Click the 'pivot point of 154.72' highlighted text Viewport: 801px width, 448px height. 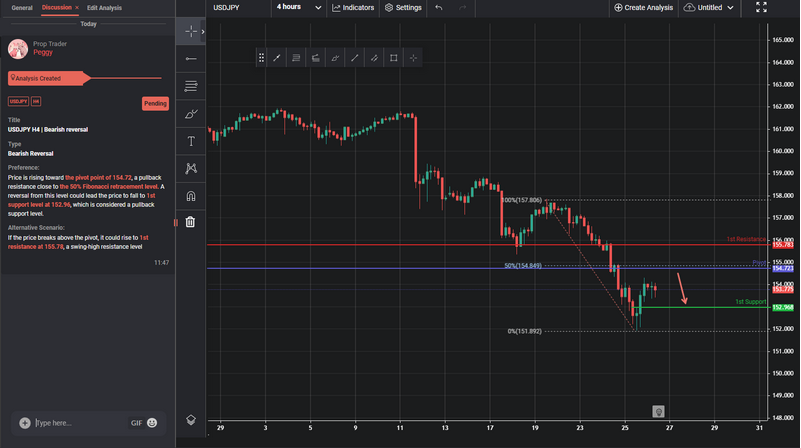(98, 178)
